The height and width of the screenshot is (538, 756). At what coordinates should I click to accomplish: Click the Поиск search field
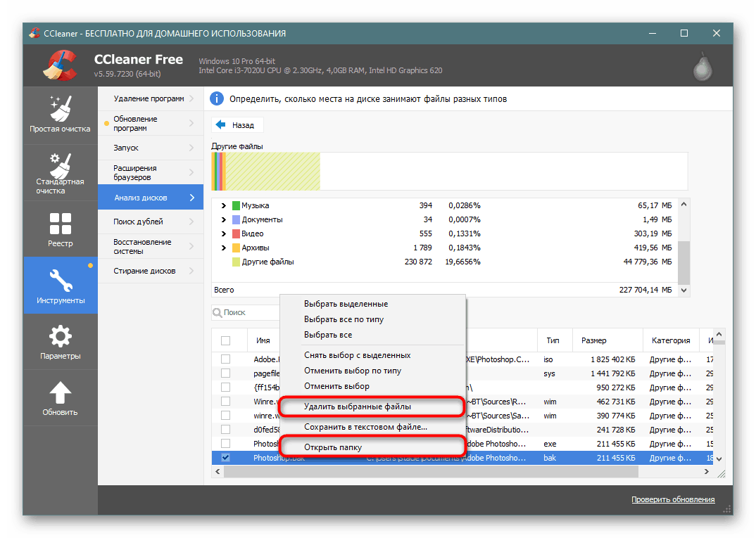coord(246,312)
